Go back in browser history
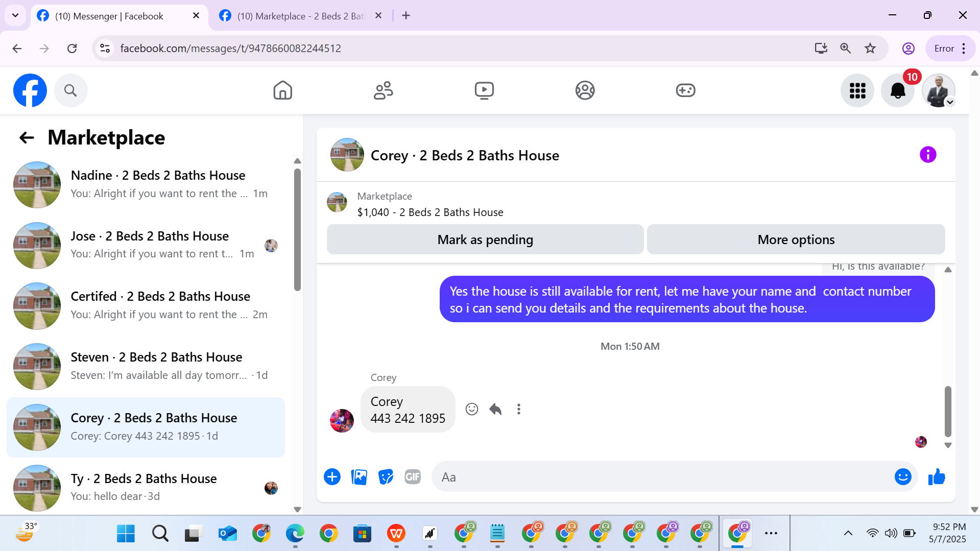 tap(17, 49)
